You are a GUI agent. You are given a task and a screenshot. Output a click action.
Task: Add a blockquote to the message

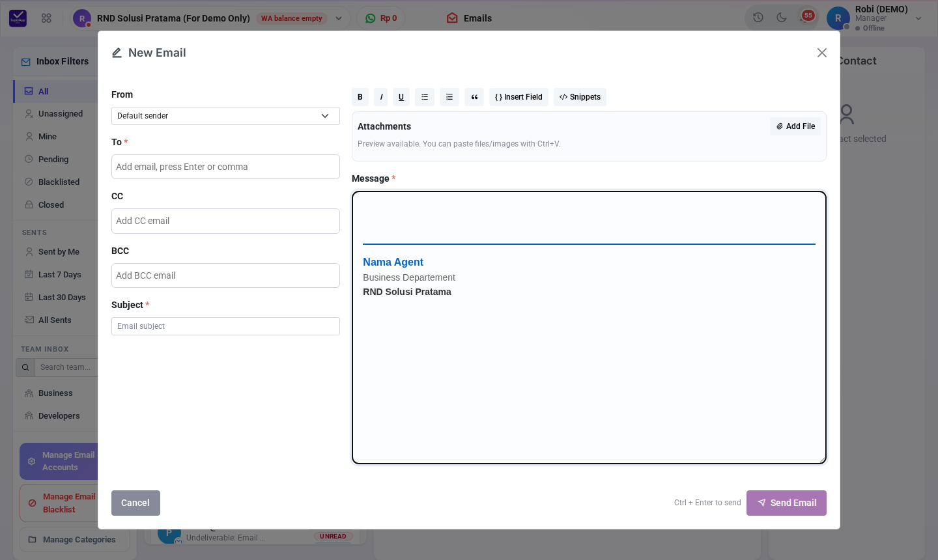(474, 97)
